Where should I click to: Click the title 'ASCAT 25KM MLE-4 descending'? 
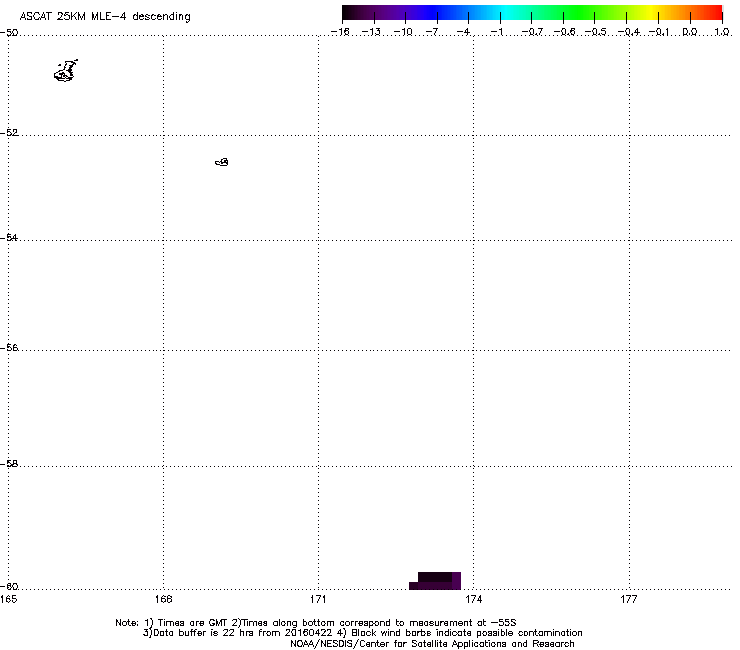(x=105, y=17)
